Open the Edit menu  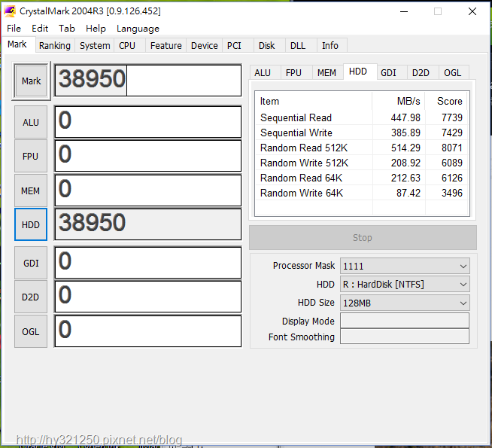coord(40,29)
